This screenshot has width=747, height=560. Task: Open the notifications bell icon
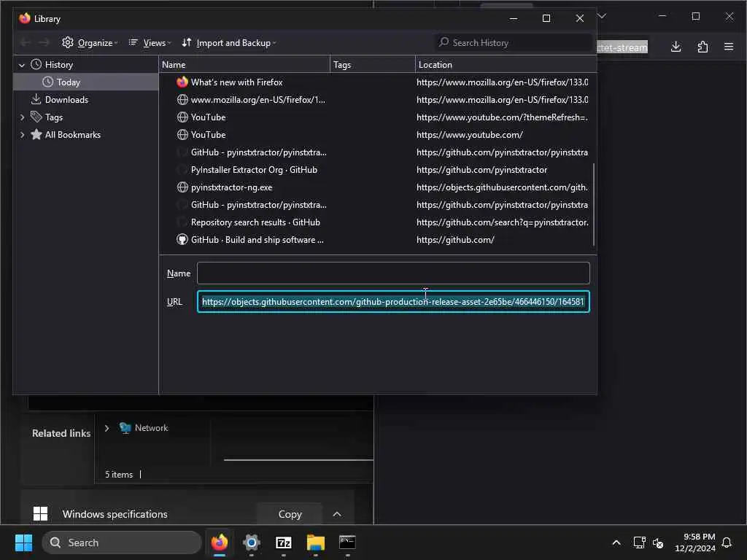pyautogui.click(x=727, y=542)
